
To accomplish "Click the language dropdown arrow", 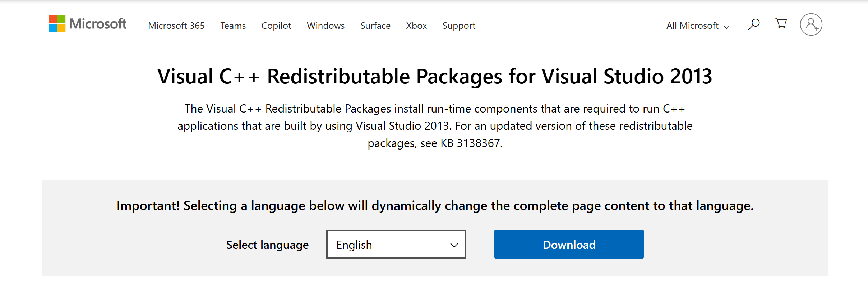I will point(454,245).
